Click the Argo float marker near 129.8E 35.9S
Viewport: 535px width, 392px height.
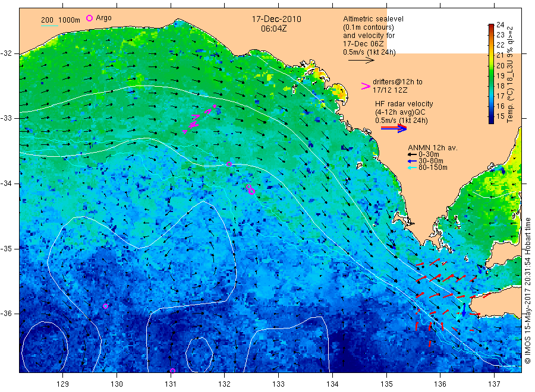click(x=106, y=306)
